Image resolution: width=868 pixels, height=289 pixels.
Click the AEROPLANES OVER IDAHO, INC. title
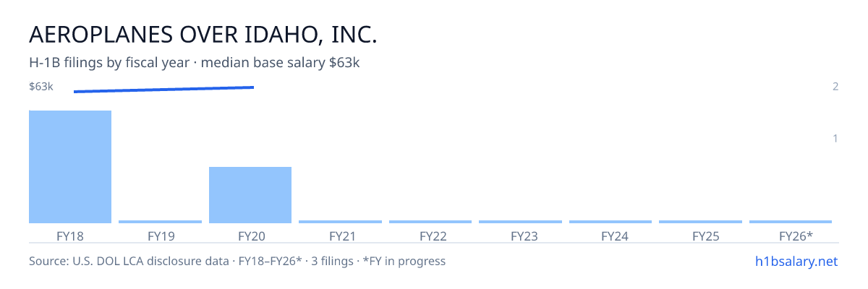coord(203,35)
